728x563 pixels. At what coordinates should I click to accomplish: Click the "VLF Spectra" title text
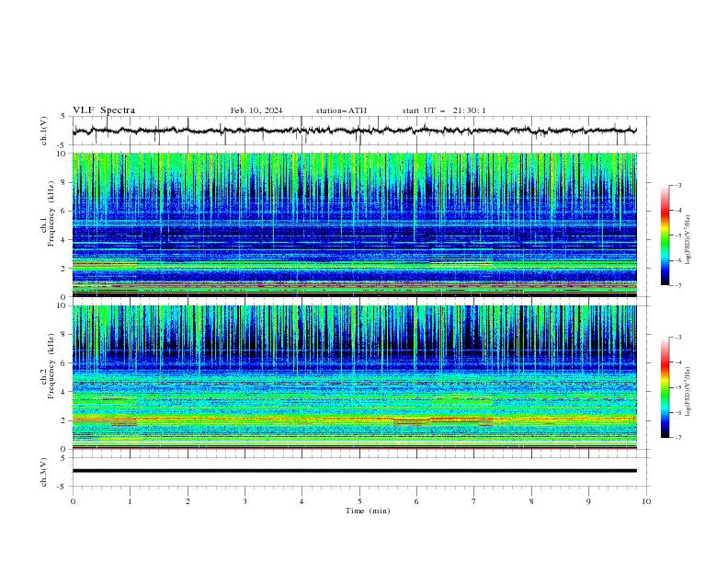coord(104,110)
